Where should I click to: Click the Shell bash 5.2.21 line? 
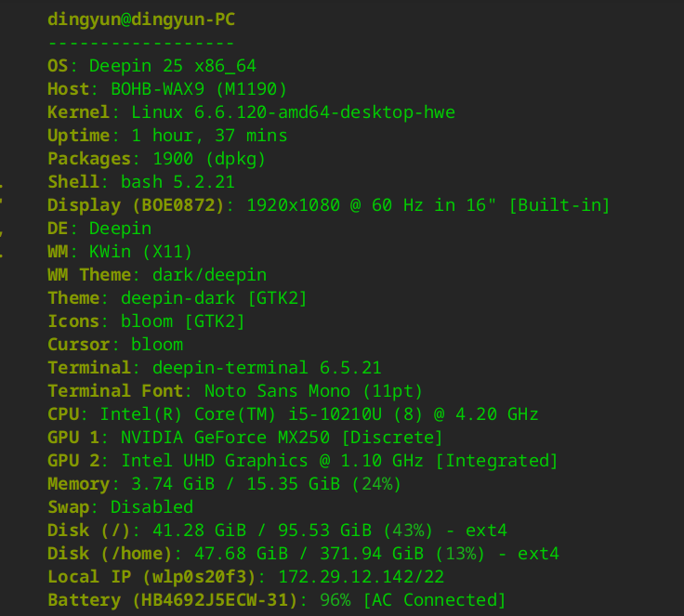tap(141, 182)
